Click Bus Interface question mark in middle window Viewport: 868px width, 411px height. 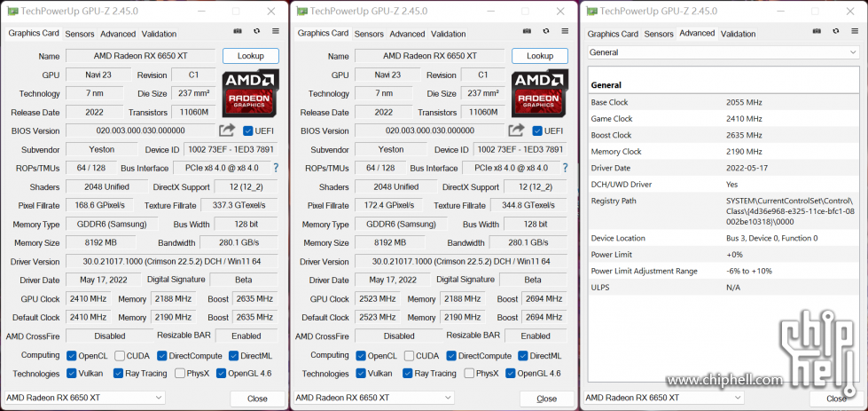[x=565, y=168]
